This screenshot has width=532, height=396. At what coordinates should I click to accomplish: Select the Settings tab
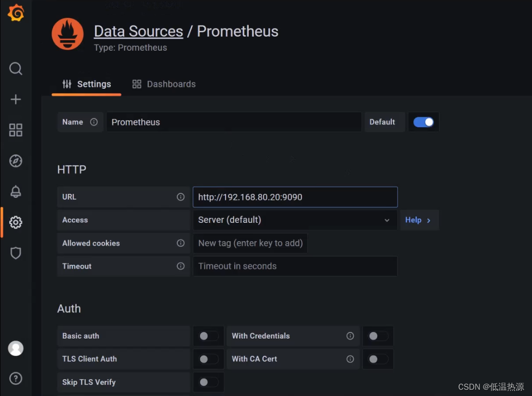pyautogui.click(x=87, y=84)
